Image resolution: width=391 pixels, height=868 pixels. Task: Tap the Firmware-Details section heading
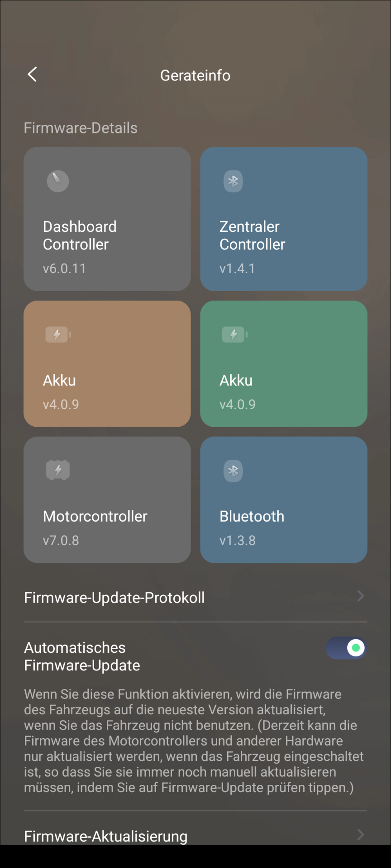81,128
